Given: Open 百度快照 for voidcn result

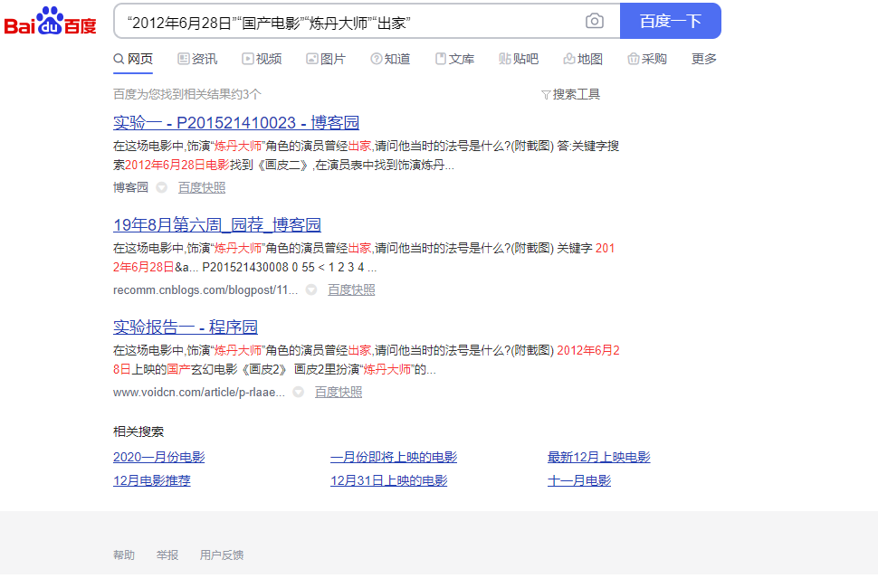Looking at the screenshot, I should (x=339, y=393).
